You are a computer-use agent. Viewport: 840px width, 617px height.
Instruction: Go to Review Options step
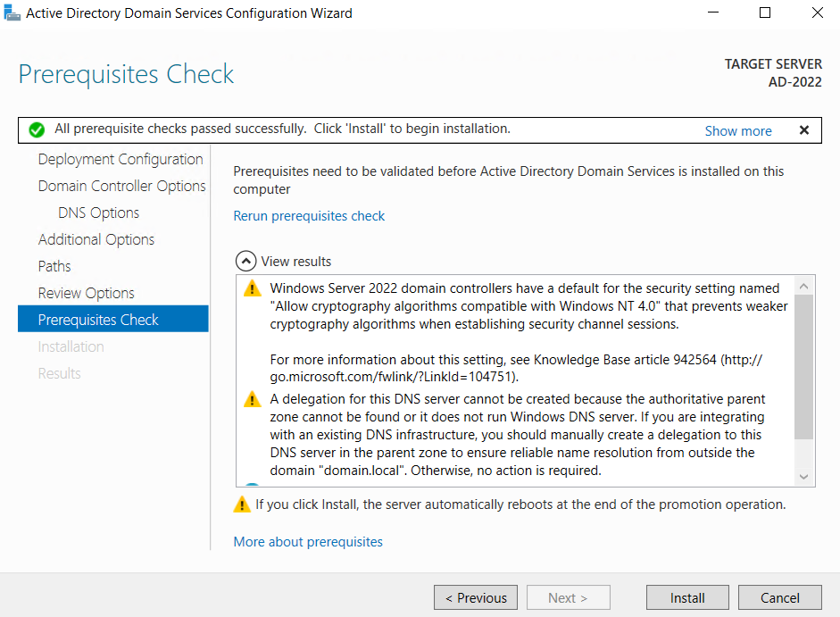[x=86, y=293]
